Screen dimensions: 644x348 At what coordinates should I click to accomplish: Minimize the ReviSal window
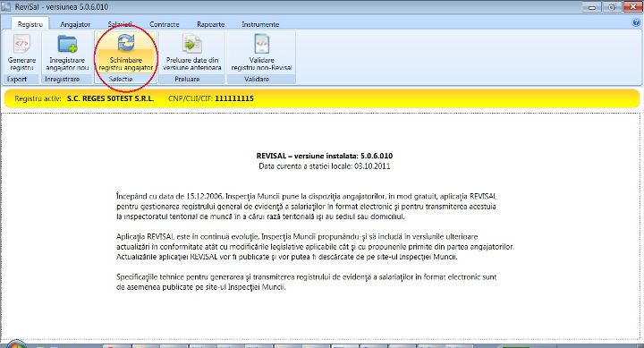[592, 7]
